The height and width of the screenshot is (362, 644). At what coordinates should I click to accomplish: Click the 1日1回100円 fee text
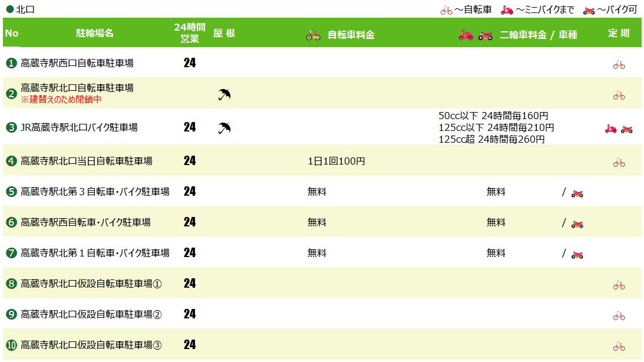[x=336, y=161]
